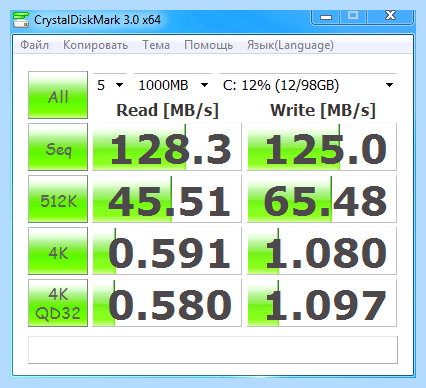Select 4K write result 1.080
426x388 pixels.
[322, 251]
